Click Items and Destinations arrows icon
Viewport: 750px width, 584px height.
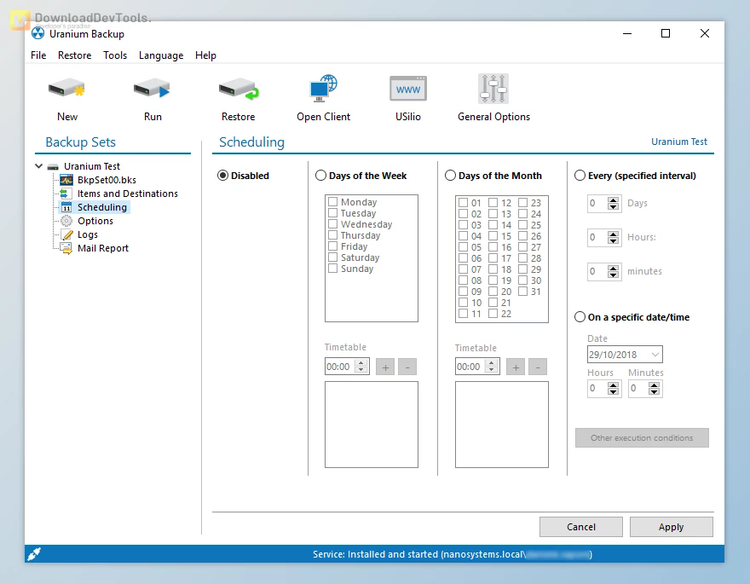tap(64, 194)
